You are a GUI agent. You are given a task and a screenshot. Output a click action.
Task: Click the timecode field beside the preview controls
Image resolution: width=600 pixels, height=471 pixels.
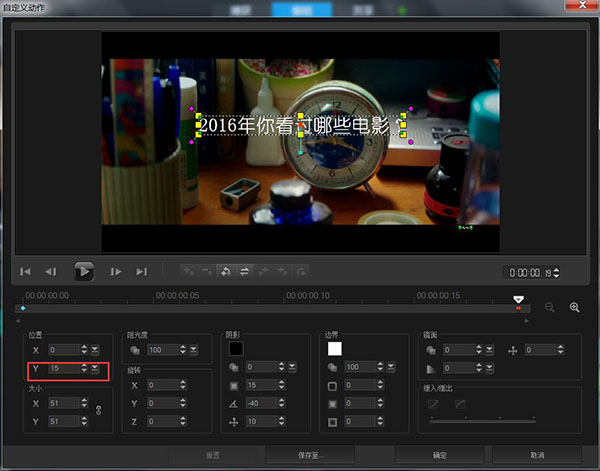[x=526, y=272]
